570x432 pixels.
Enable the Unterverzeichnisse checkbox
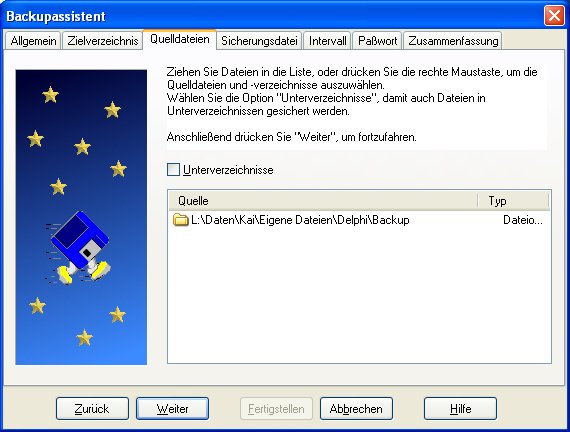click(173, 170)
